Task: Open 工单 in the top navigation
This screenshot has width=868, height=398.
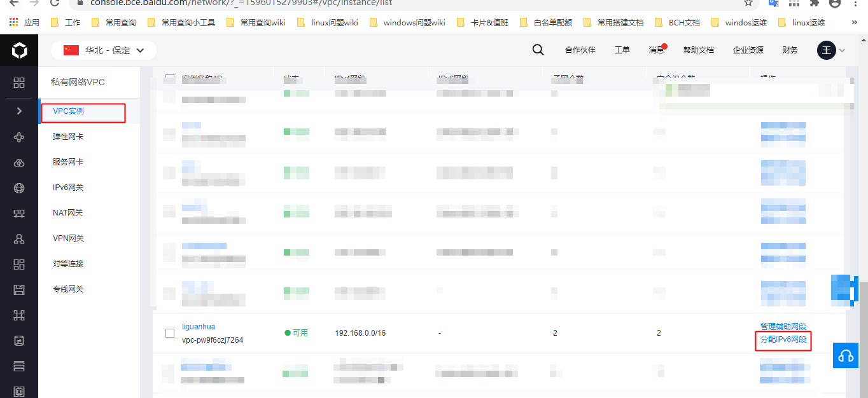Action: tap(622, 50)
